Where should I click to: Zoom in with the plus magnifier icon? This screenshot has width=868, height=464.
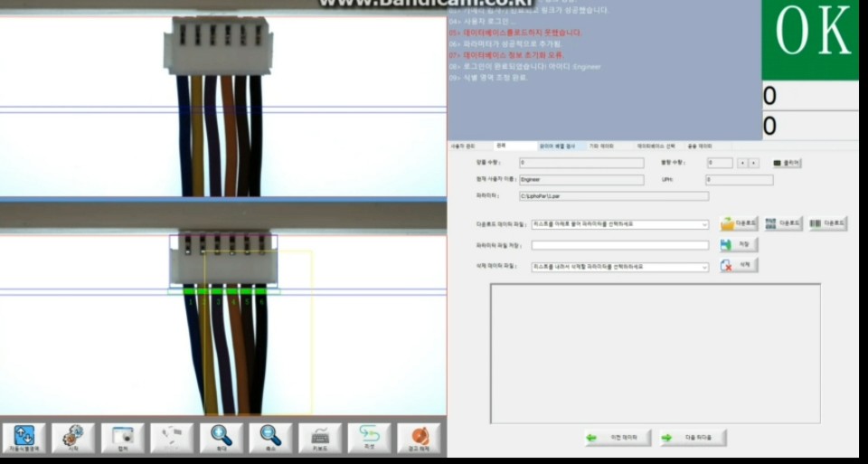click(222, 439)
